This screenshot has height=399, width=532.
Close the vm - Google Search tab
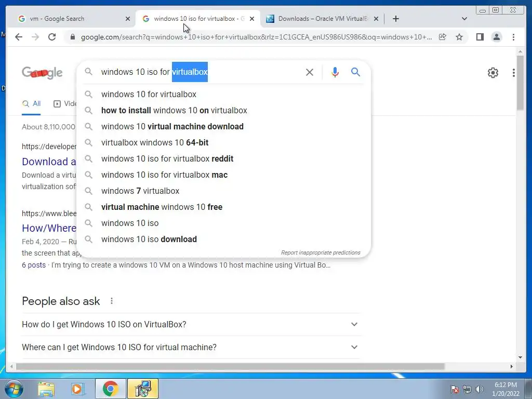pyautogui.click(x=128, y=19)
